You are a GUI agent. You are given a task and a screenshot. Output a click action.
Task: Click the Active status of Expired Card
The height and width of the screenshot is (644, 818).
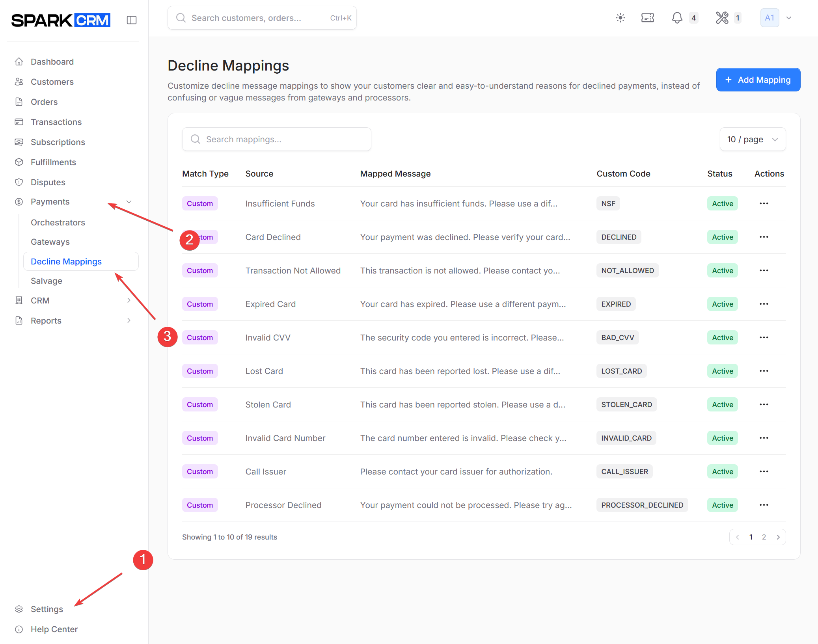click(722, 304)
